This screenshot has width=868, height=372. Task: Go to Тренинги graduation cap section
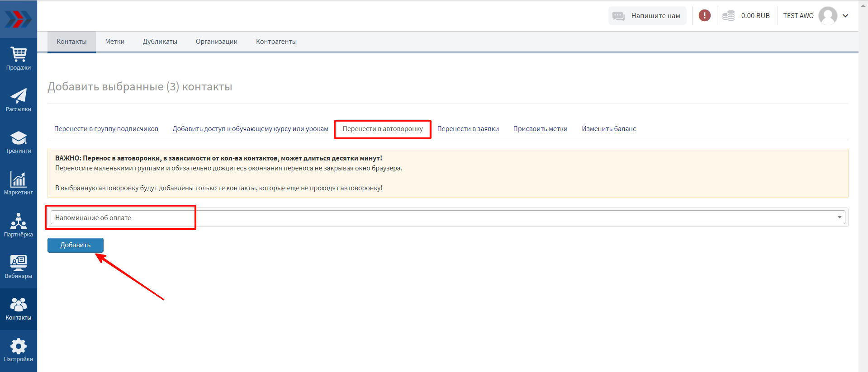[19, 142]
